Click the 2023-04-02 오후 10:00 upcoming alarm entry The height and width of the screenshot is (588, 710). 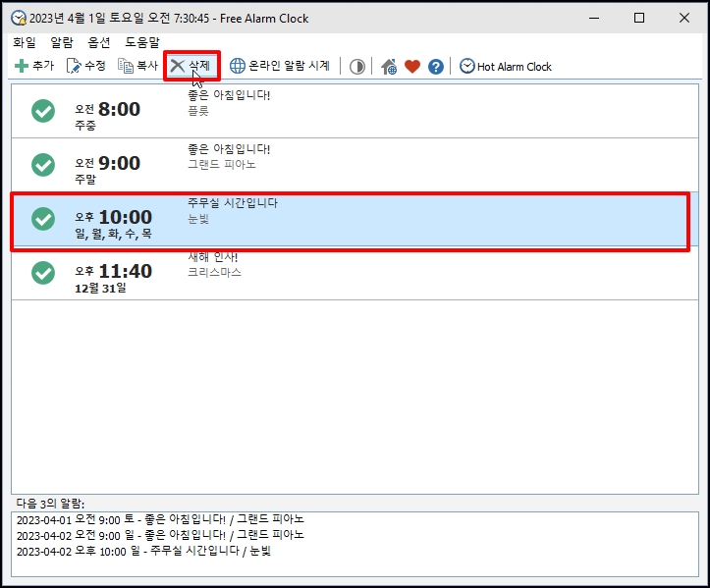tap(143, 551)
